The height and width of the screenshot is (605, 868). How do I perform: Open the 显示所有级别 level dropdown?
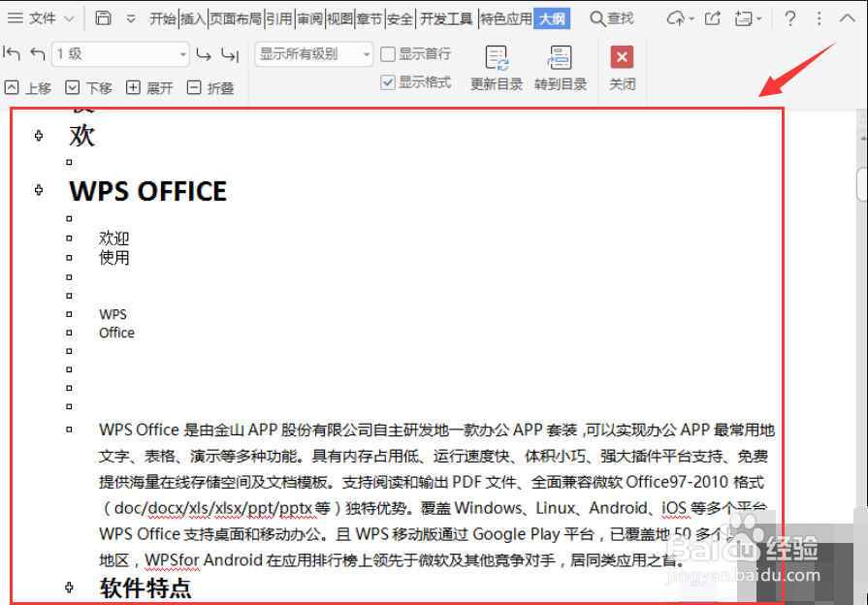tap(314, 54)
